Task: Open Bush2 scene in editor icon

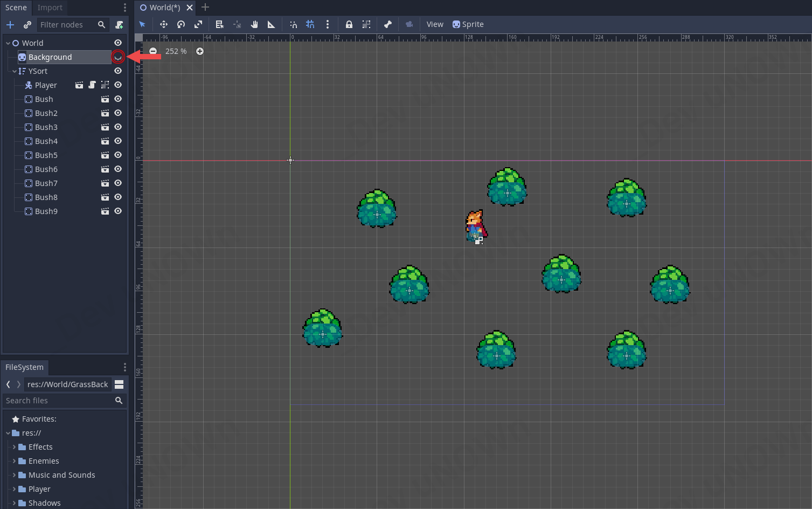Action: pos(105,113)
